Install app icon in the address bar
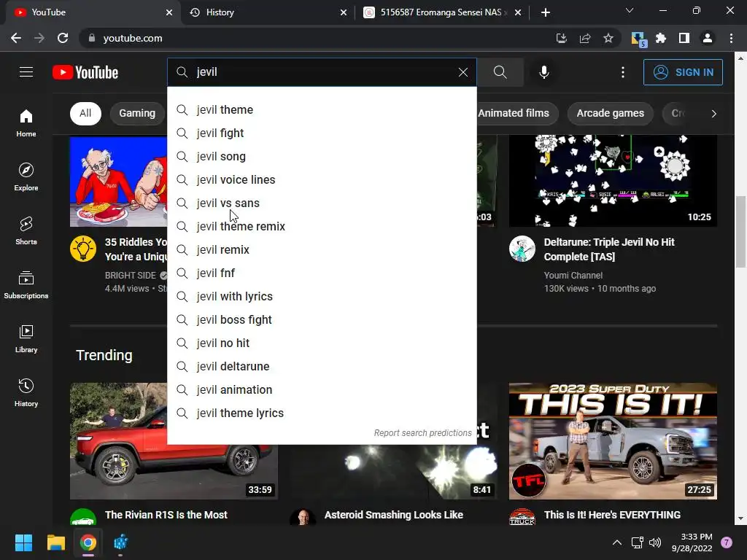The width and height of the screenshot is (747, 560). [562, 38]
